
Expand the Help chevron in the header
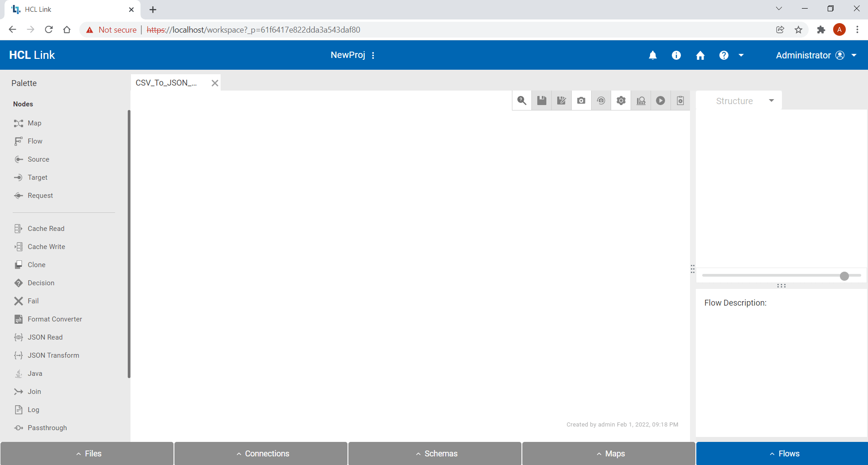tap(741, 55)
